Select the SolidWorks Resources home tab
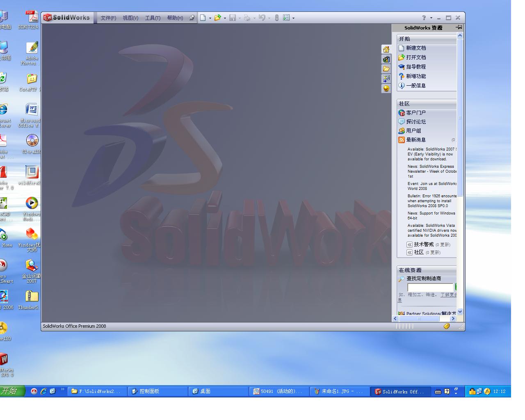The height and width of the screenshot is (420, 525). pos(386,49)
